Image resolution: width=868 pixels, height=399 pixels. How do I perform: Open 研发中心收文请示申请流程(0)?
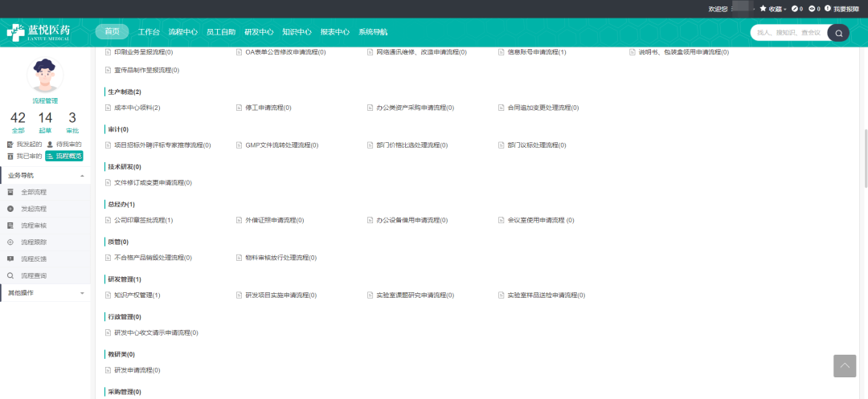[156, 332]
